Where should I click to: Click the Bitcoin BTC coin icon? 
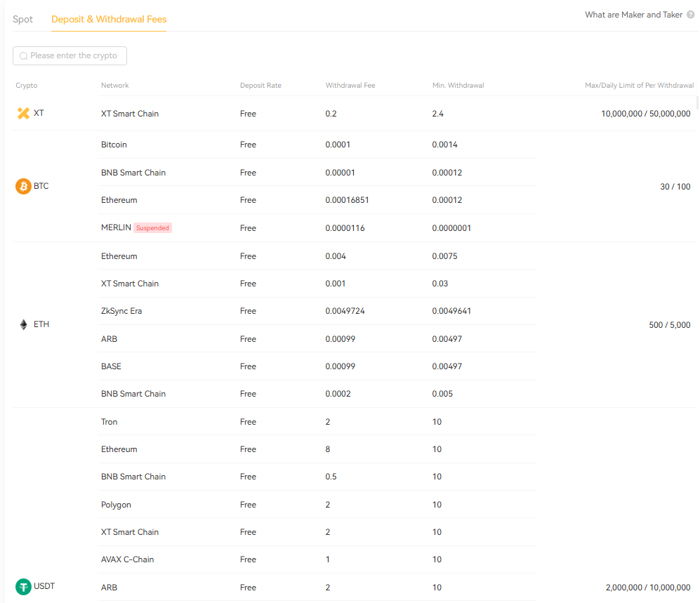23,186
